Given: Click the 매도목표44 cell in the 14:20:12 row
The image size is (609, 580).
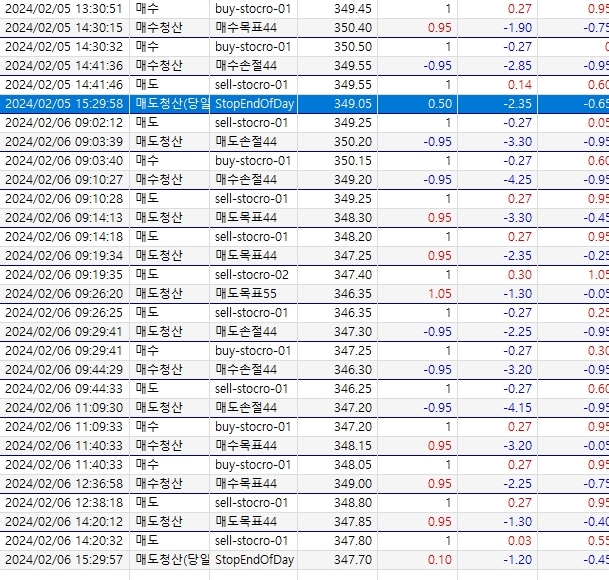Looking at the screenshot, I should pyautogui.click(x=245, y=521).
